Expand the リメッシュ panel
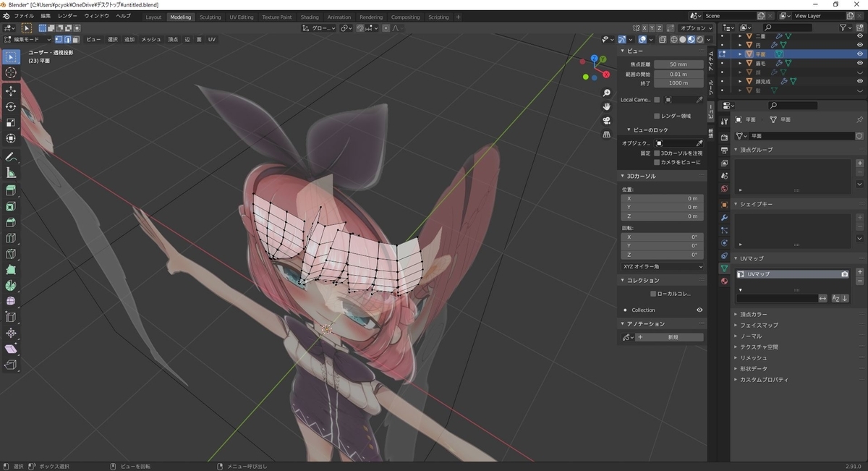 pyautogui.click(x=753, y=357)
